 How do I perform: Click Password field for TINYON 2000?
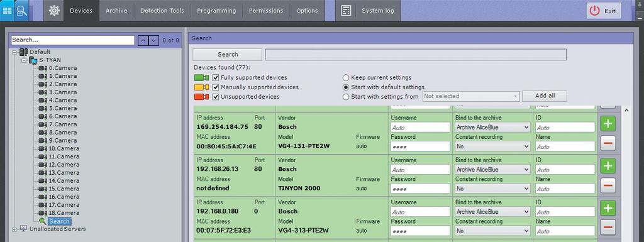pyautogui.click(x=420, y=189)
